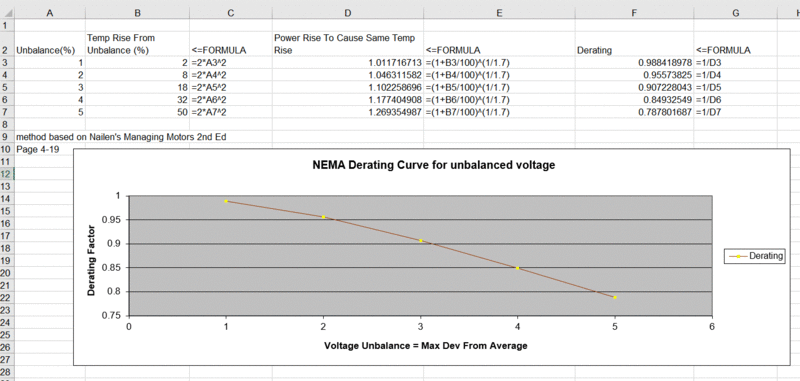Viewport: 800px width, 381px height.
Task: Select row 12 header
Action: [x=7, y=174]
